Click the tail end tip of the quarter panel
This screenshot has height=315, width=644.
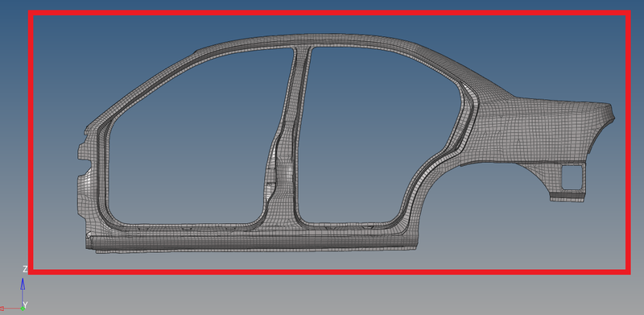coord(611,112)
